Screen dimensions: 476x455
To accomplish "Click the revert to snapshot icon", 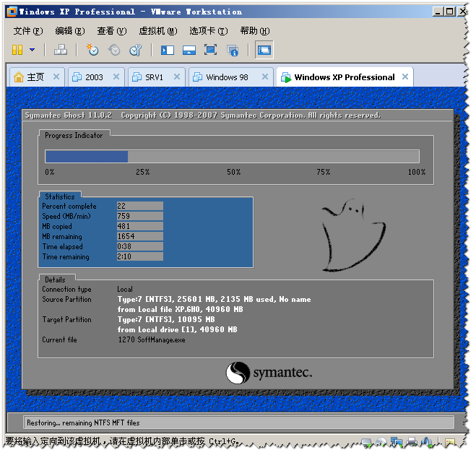I will (x=114, y=50).
